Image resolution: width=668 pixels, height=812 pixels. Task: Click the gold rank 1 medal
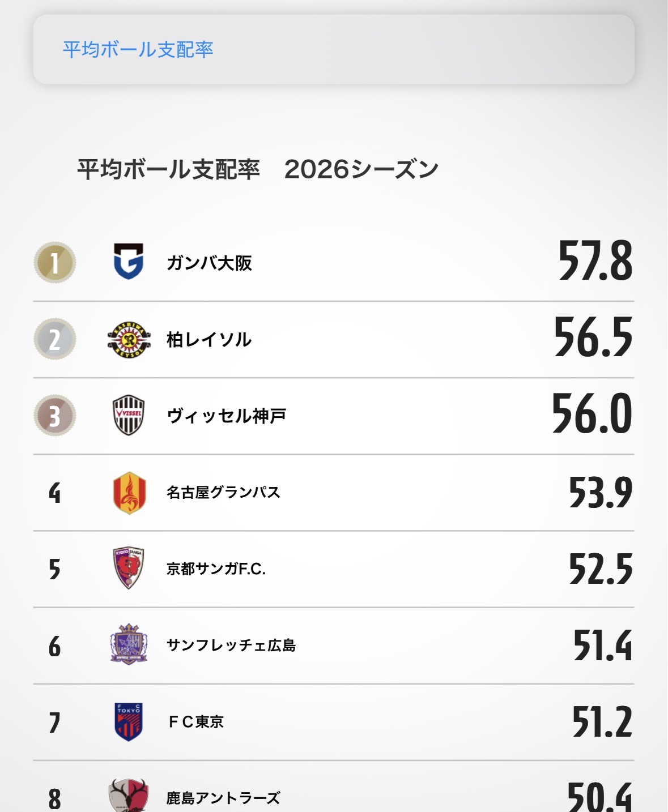coord(54,263)
